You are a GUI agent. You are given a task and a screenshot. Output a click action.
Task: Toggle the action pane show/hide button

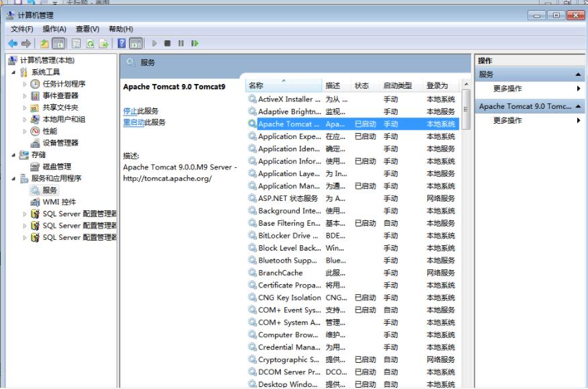tap(136, 44)
